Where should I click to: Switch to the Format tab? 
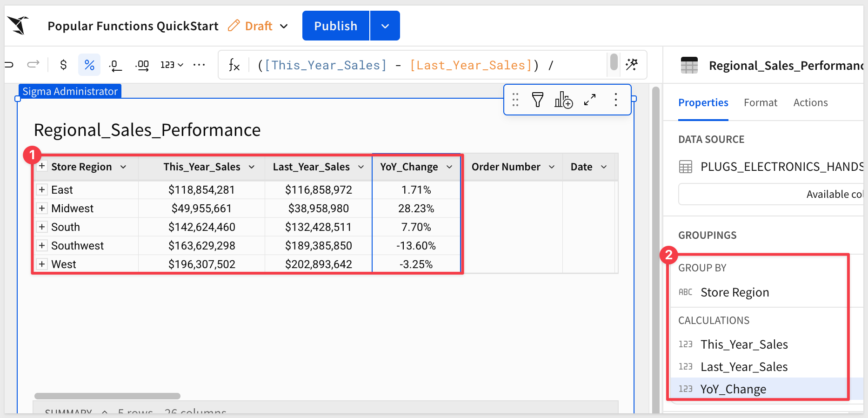760,102
